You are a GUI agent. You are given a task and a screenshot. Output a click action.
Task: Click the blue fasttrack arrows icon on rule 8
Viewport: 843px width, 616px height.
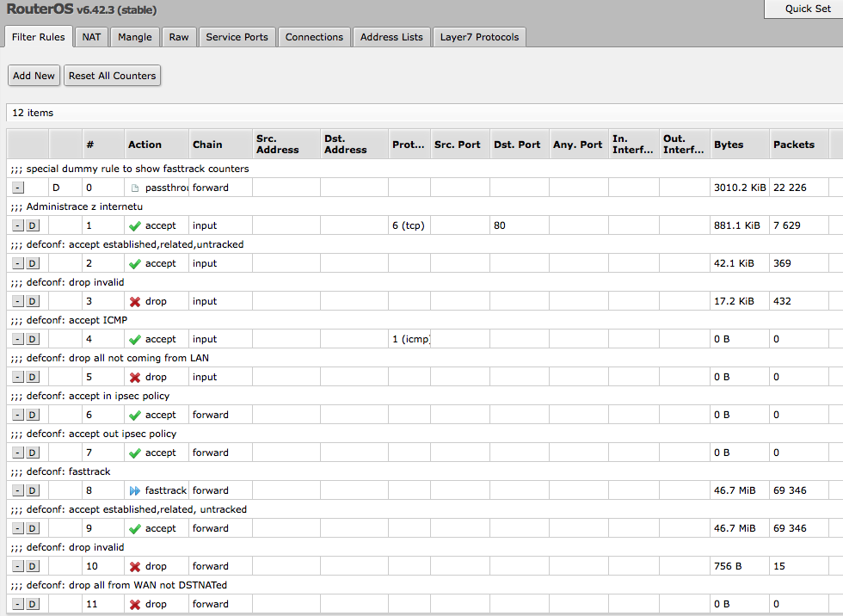pos(135,490)
